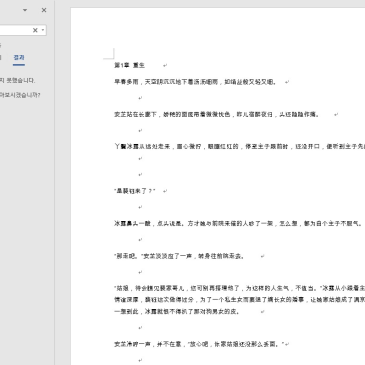Click the short quoted line ending with 了？

click(x=135, y=191)
